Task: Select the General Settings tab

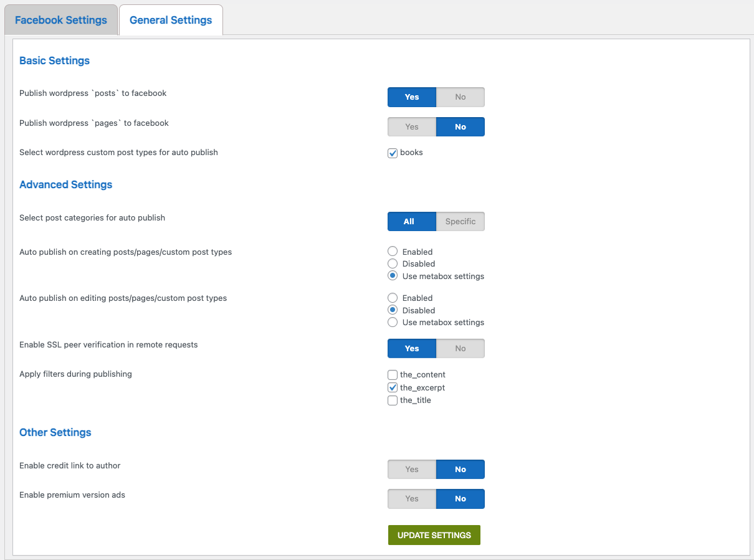Action: click(170, 19)
